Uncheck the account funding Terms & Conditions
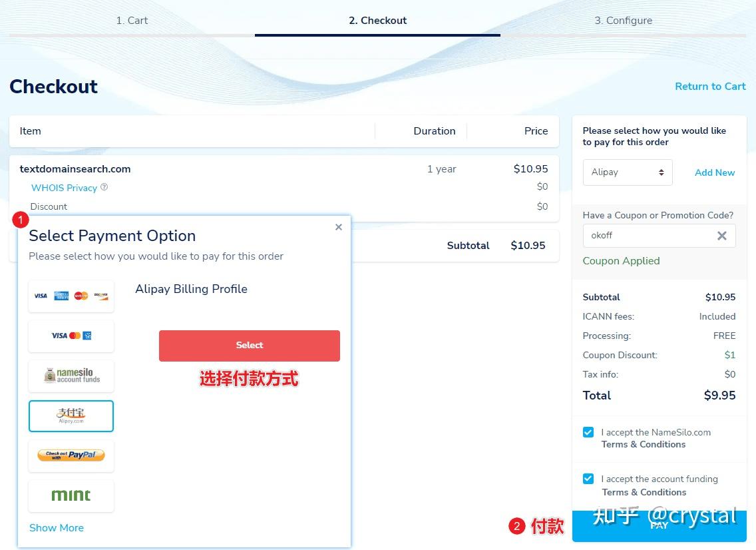Image resolution: width=756 pixels, height=550 pixels. pyautogui.click(x=588, y=479)
